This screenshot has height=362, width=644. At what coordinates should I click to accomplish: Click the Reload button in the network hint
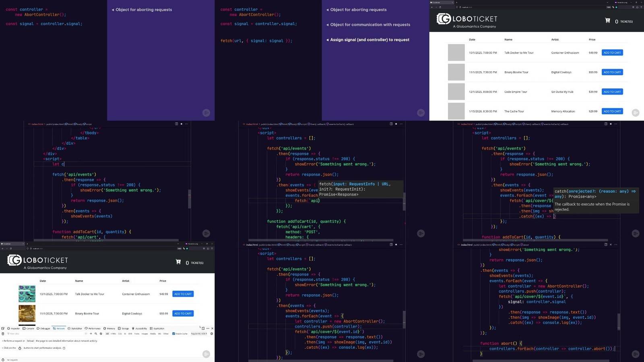pyautogui.click(x=30, y=341)
